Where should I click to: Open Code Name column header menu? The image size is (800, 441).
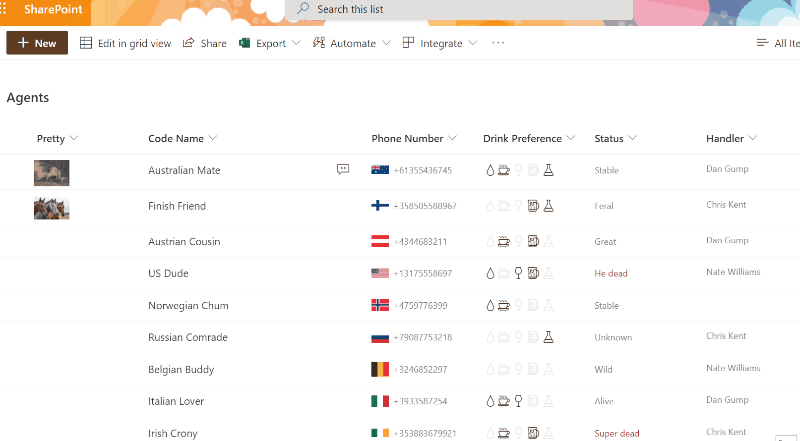[183, 138]
